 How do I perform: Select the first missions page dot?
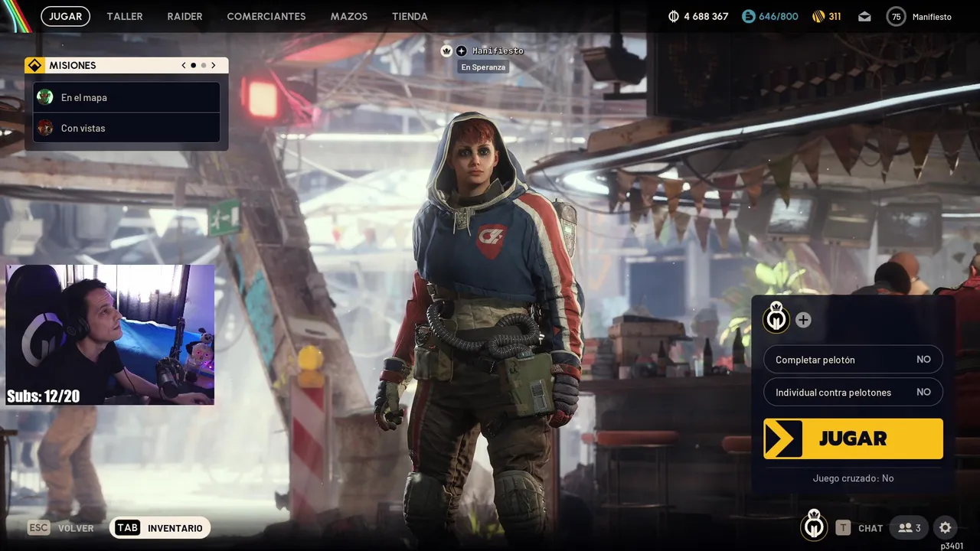click(193, 65)
